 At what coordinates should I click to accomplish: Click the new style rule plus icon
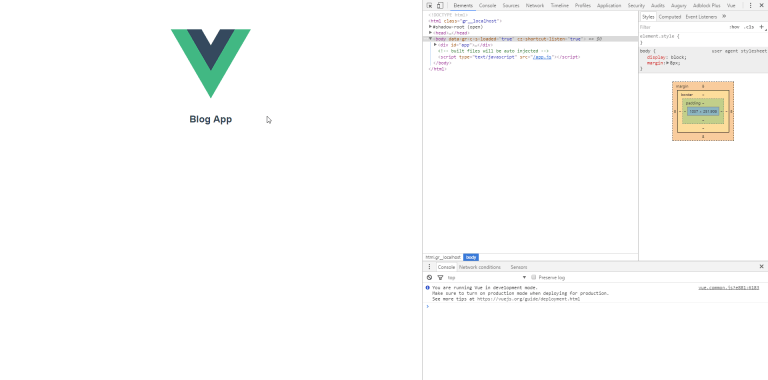pyautogui.click(x=761, y=27)
